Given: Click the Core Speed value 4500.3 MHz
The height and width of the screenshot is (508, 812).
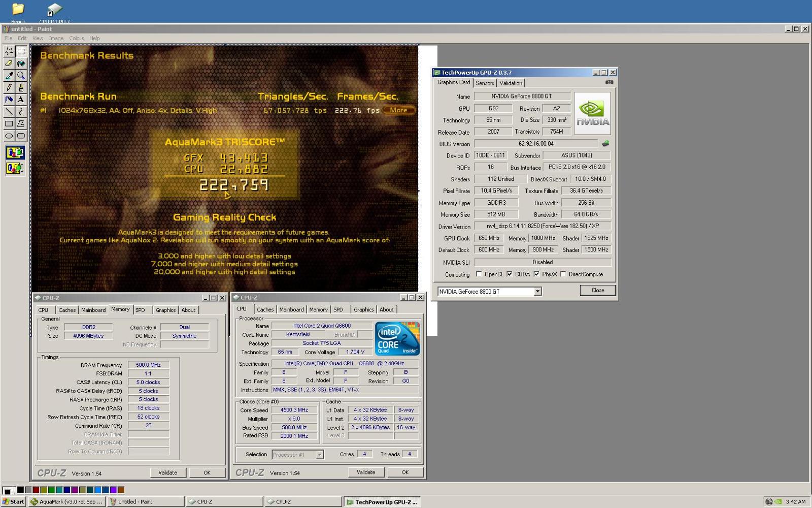Looking at the screenshot, I should tap(294, 410).
